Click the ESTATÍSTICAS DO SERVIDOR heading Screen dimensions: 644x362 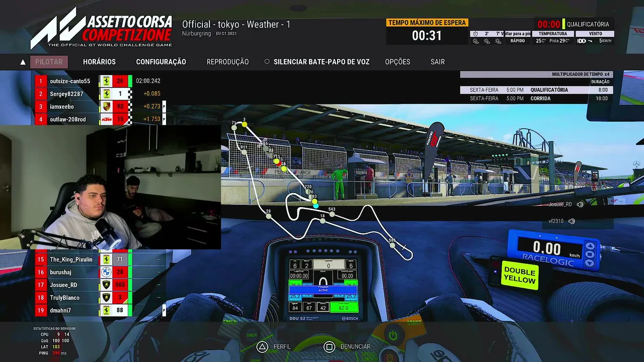point(54,329)
